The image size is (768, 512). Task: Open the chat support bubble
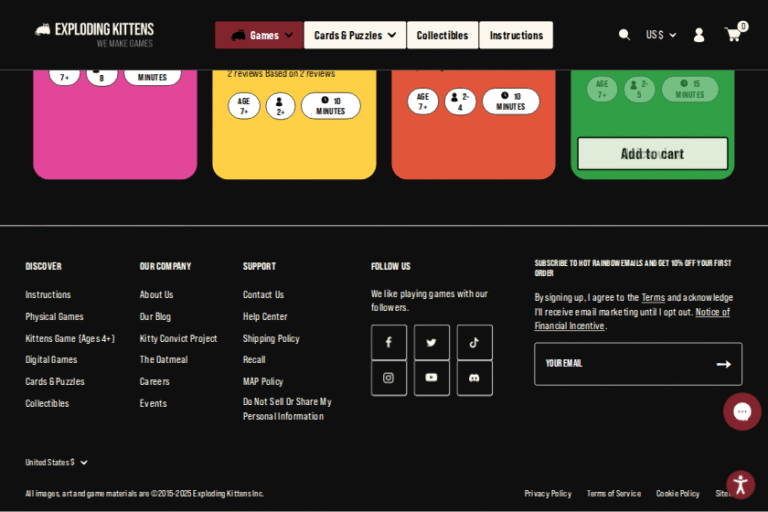point(742,411)
